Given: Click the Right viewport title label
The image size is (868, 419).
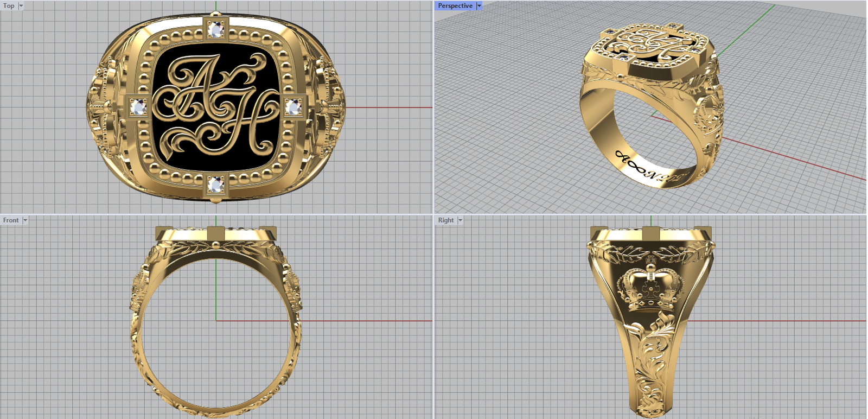Looking at the screenshot, I should (x=445, y=220).
